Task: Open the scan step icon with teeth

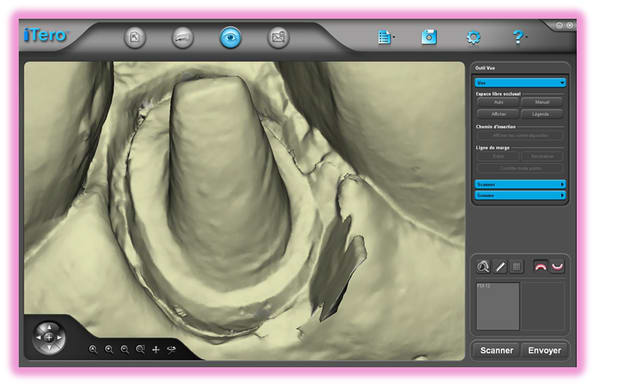Action: pyautogui.click(x=182, y=38)
